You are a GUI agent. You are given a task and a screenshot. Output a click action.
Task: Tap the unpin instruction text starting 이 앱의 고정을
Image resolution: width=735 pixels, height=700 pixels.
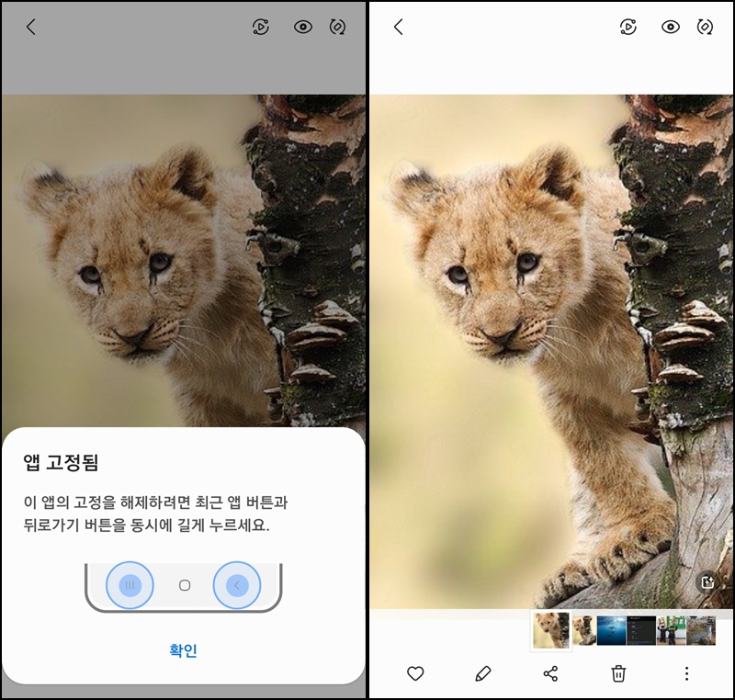click(155, 514)
